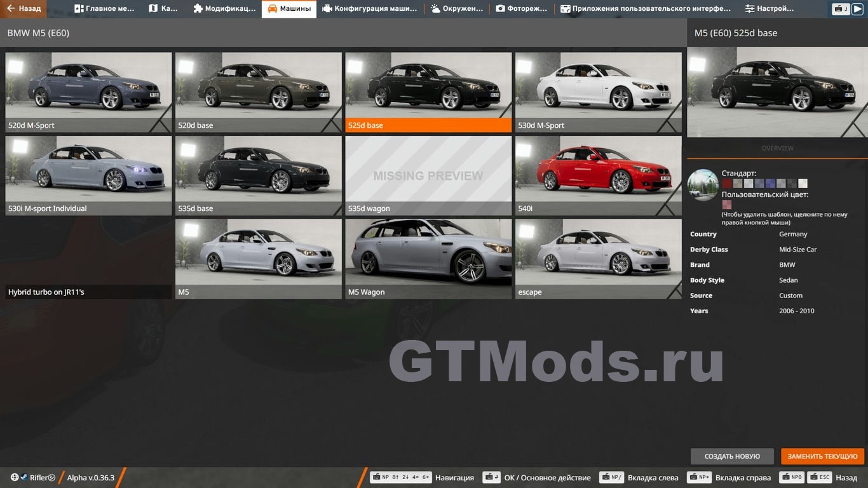Open the Главное меню tab
Viewport: 868px width, 488px height.
tap(104, 9)
